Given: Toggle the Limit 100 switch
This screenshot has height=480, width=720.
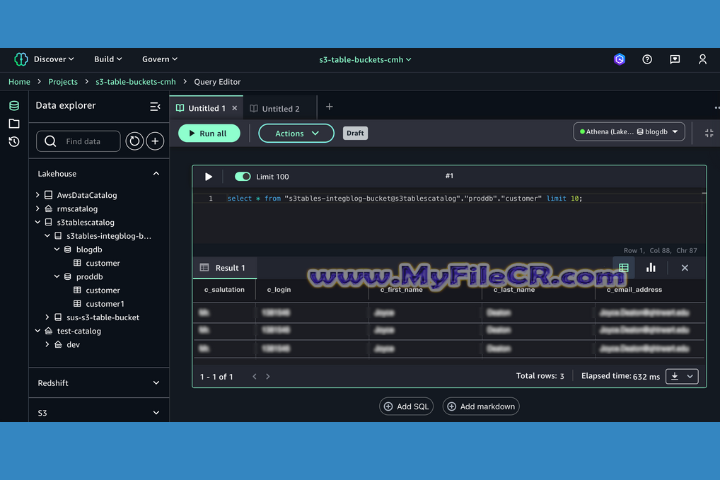Looking at the screenshot, I should pos(243,176).
